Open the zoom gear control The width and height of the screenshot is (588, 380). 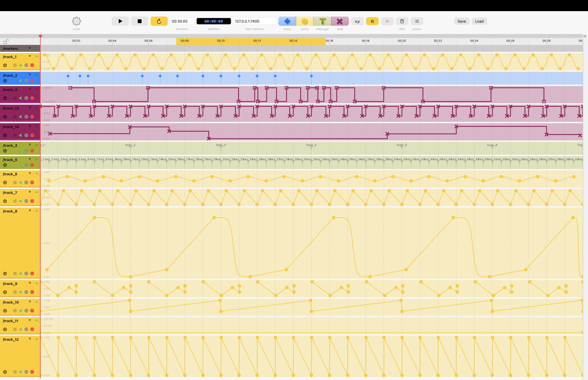(76, 21)
